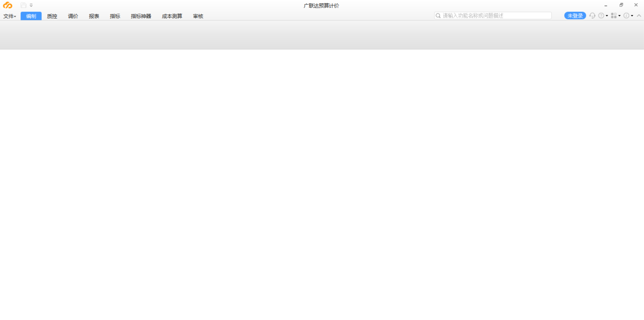Collapse the ribbon with the chevron-up icon
Viewport: 644px width, 320px height.
[639, 16]
